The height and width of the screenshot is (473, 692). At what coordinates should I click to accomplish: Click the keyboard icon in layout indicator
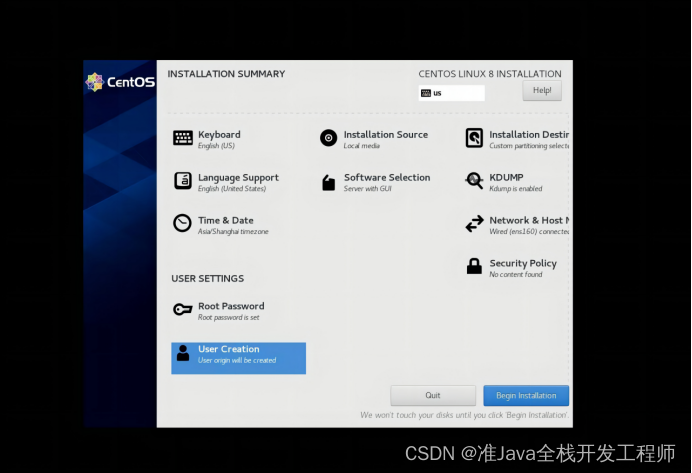(x=425, y=93)
